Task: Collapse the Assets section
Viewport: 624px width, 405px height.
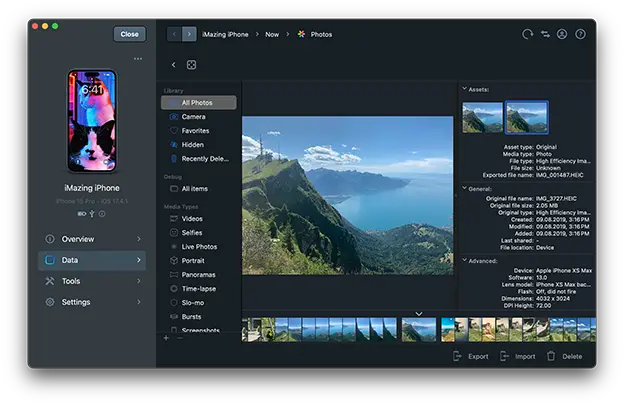Action: point(464,89)
